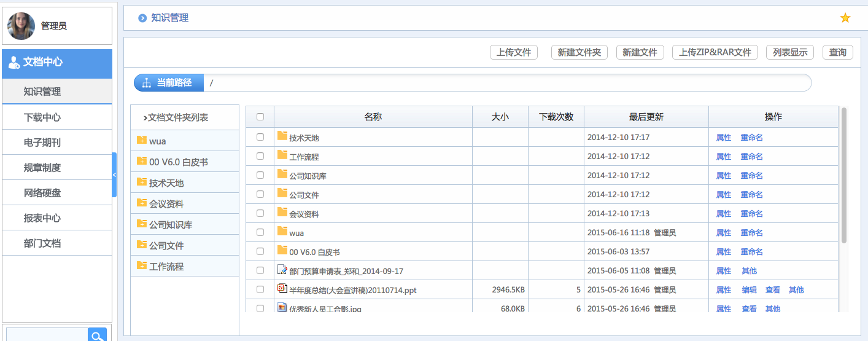Click the current path input field
Viewport: 868px width, 341px height.
(x=506, y=83)
